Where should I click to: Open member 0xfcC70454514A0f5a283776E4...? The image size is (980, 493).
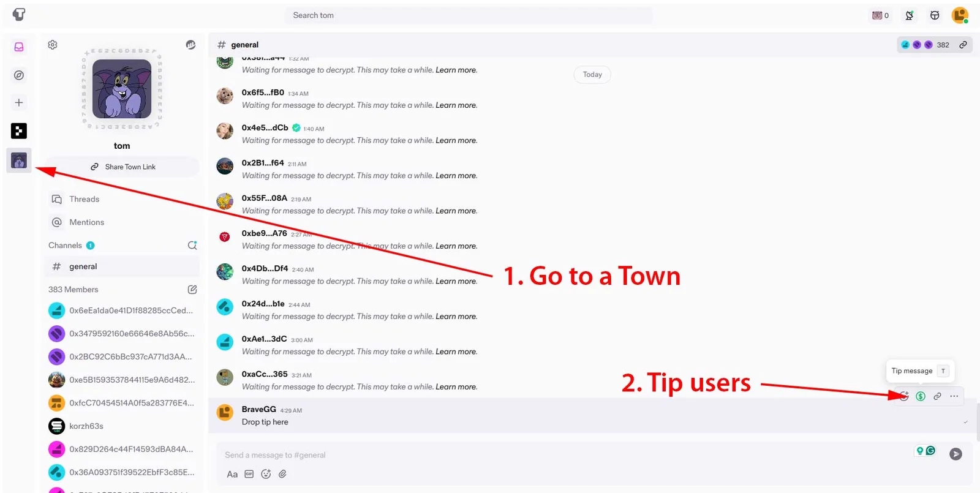tap(123, 403)
